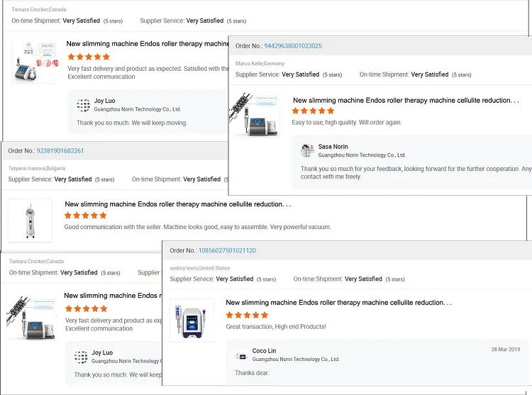
Task: Open order number 94429638001023025
Action: (293, 46)
